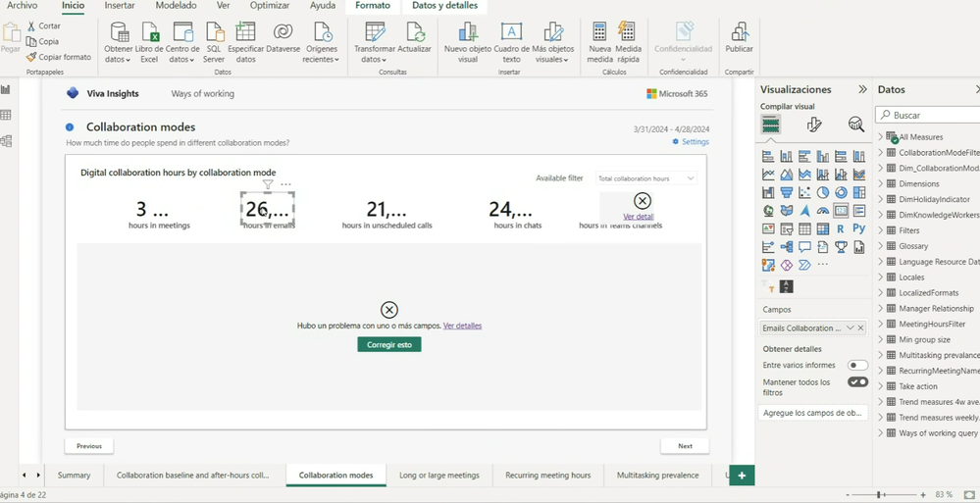Expand the DimHolidayIndicator table
Image resolution: width=980 pixels, height=503 pixels.
881,199
